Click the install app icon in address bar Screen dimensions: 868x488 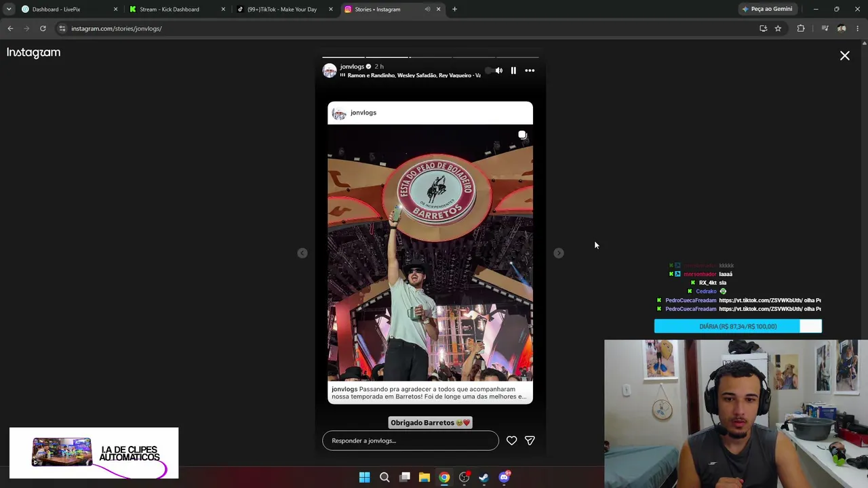click(763, 28)
